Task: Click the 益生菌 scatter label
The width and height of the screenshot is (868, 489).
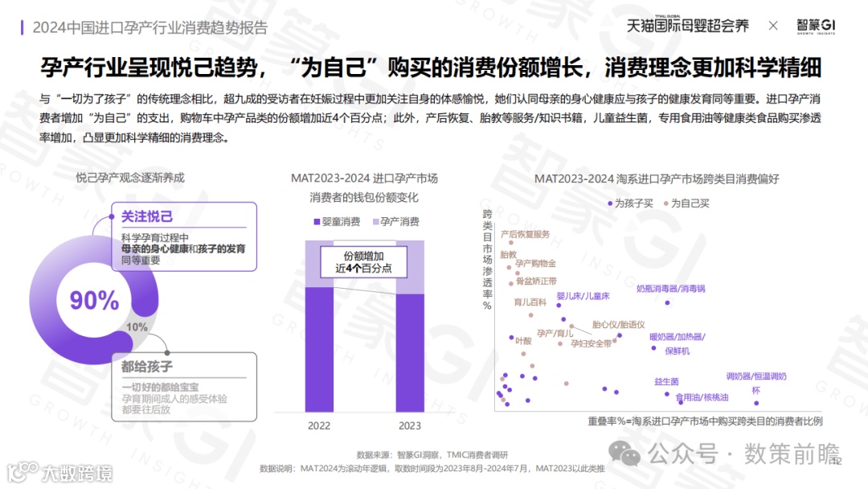Action: (x=666, y=381)
